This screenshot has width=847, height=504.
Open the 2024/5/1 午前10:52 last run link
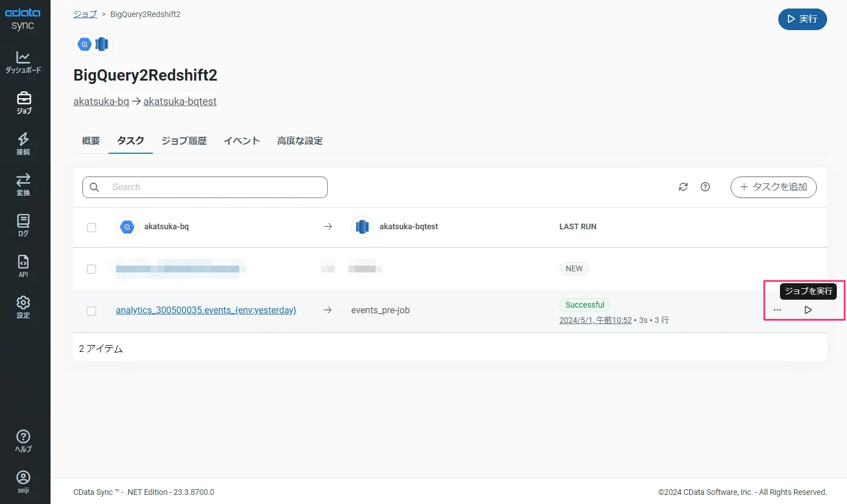(595, 320)
